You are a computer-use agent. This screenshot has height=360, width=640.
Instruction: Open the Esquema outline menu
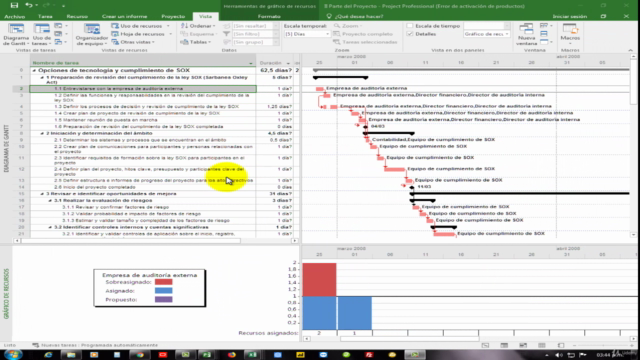[198, 34]
